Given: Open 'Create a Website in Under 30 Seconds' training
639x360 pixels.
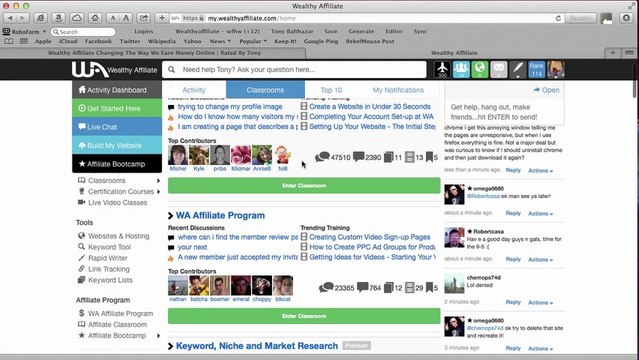Looking at the screenshot, I should pyautogui.click(x=370, y=106).
